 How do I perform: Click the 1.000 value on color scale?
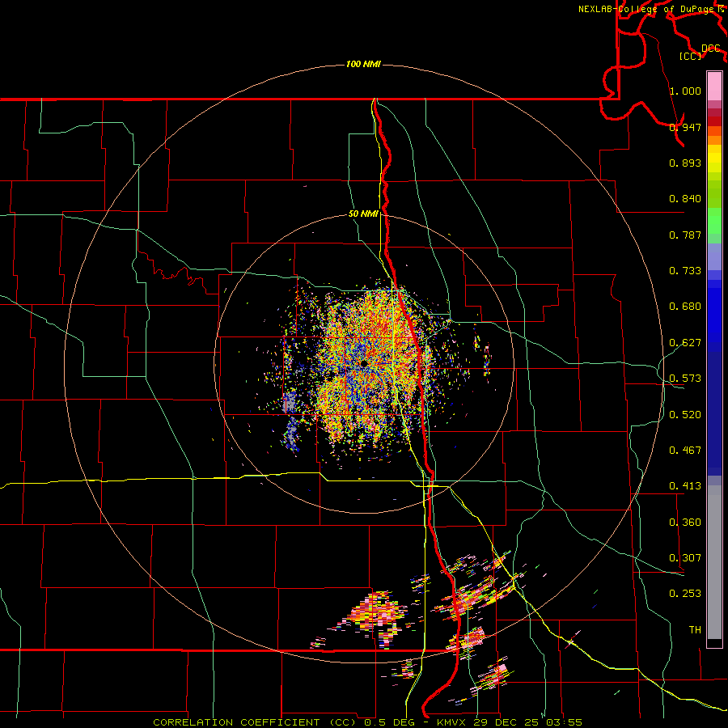[685, 91]
